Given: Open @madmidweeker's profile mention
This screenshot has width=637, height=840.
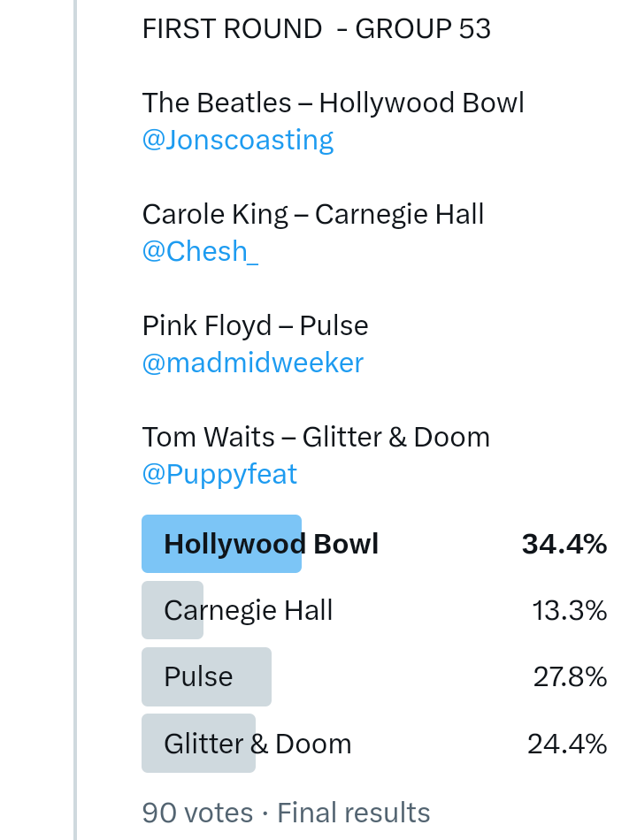Looking at the screenshot, I should [x=252, y=363].
